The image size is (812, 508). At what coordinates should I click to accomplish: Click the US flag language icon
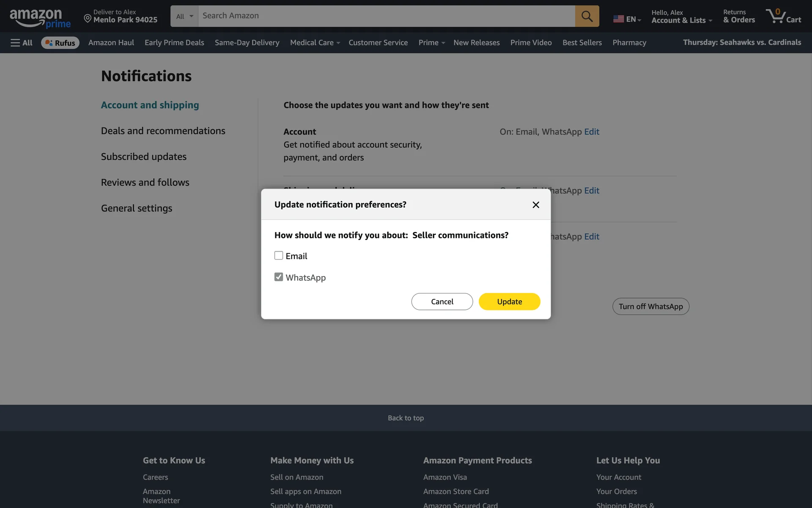tap(618, 19)
